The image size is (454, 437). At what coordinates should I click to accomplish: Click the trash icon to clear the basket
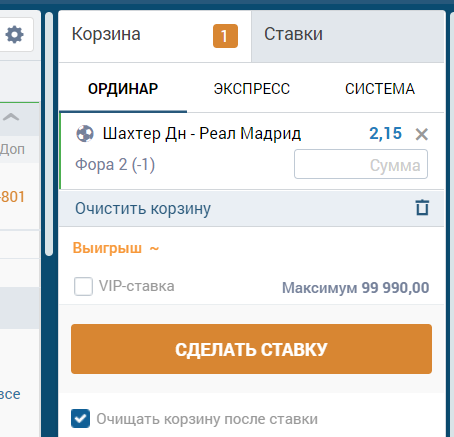coord(422,208)
